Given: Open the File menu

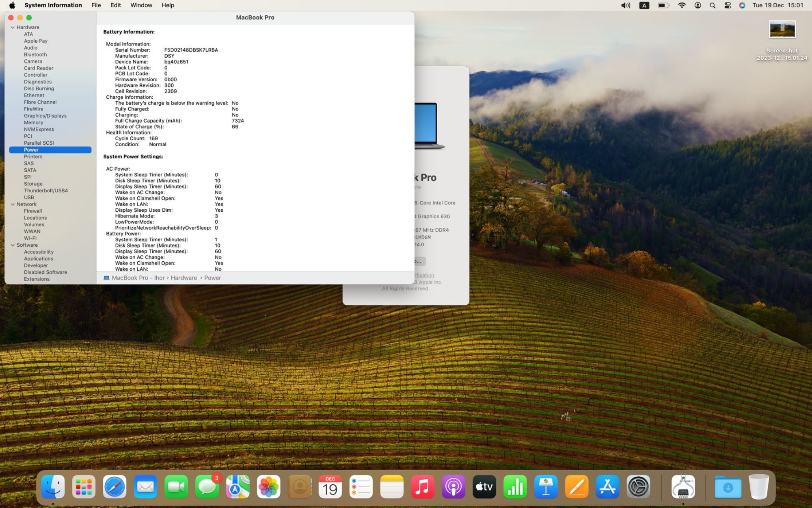Looking at the screenshot, I should coord(96,5).
